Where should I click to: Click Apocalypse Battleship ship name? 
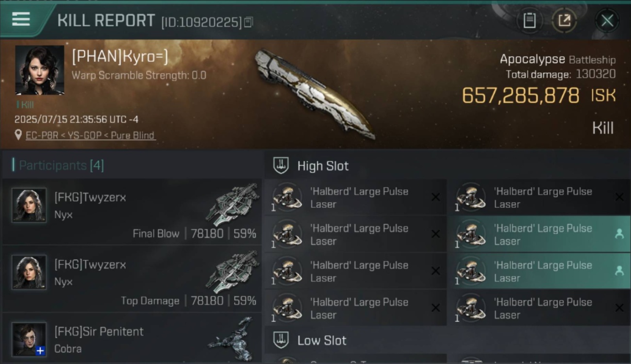click(557, 59)
